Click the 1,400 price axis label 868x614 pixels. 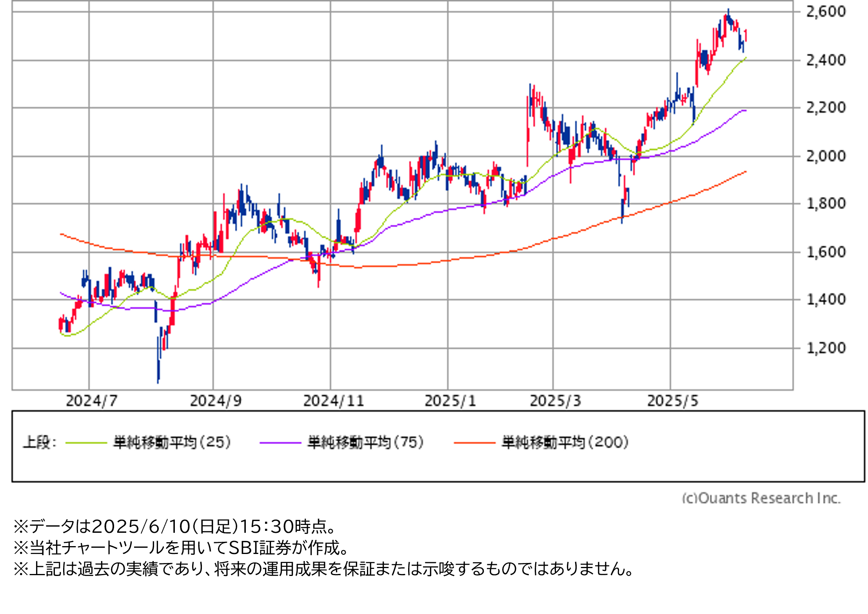826,300
